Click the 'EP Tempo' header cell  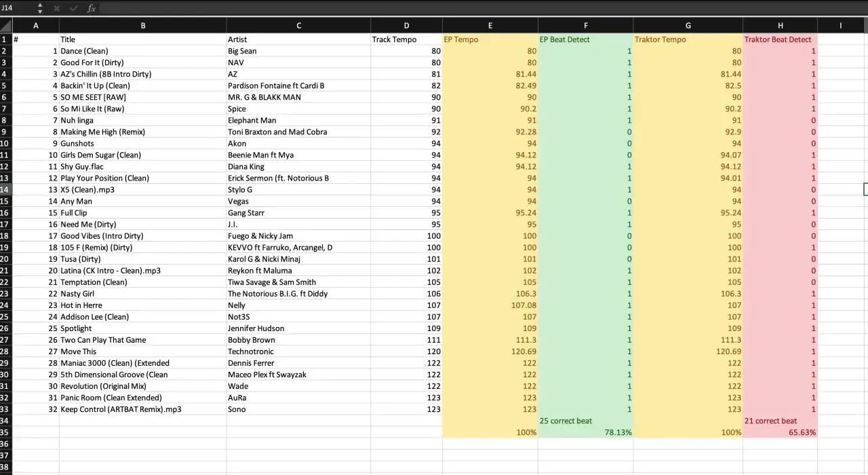pyautogui.click(x=490, y=39)
